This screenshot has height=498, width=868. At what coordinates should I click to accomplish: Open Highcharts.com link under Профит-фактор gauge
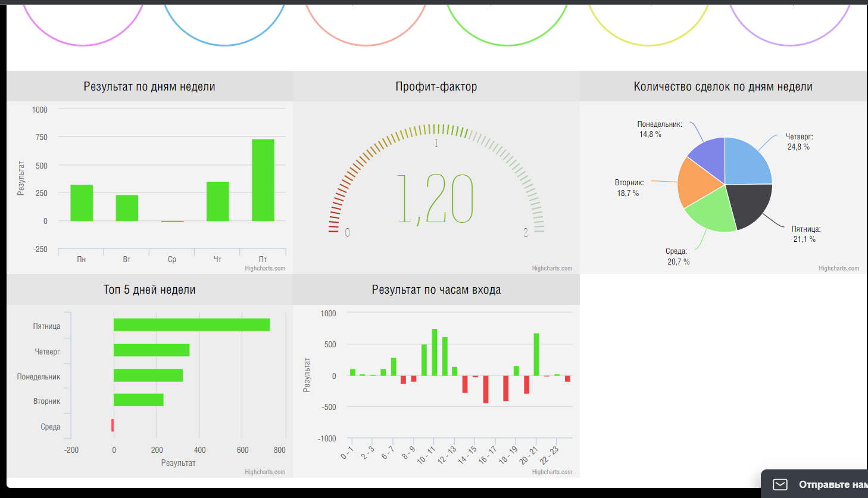pyautogui.click(x=552, y=268)
